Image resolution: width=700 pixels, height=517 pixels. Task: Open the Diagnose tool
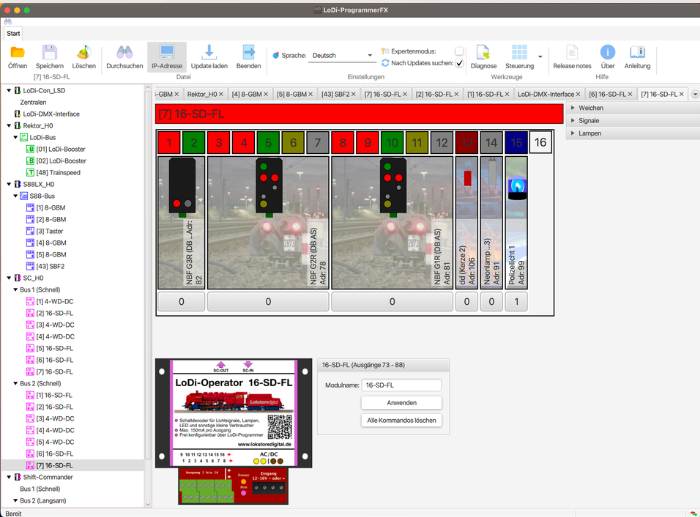click(484, 53)
